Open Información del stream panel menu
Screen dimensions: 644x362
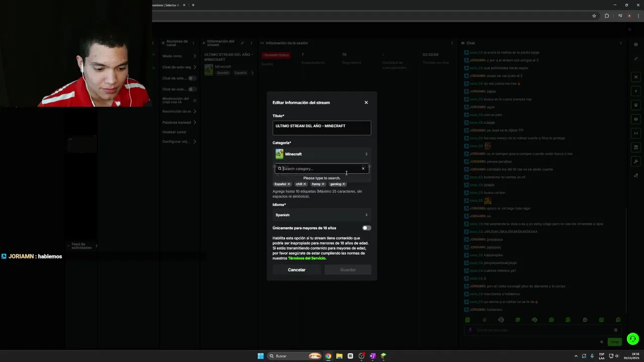tap(251, 43)
